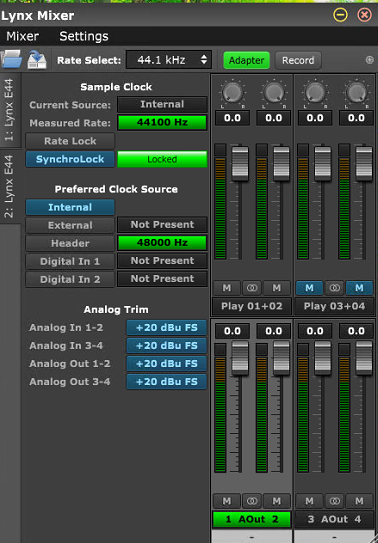
Task: Change Analog In 1-2 trim setting
Action: tap(166, 328)
